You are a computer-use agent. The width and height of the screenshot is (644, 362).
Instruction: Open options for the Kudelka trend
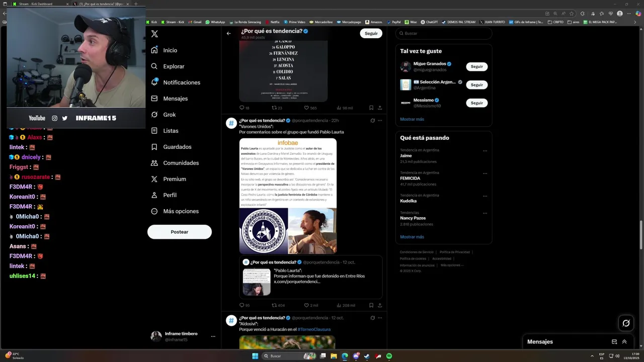point(485,196)
